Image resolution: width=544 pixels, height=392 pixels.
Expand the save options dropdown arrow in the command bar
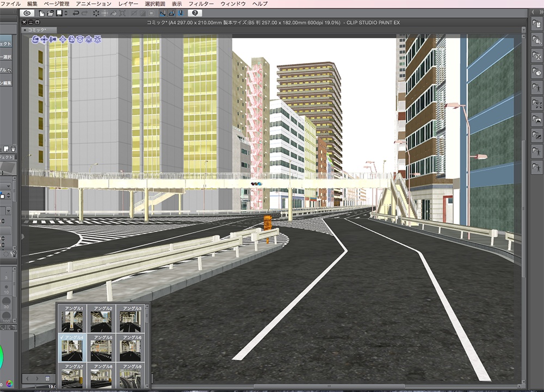[66, 14]
